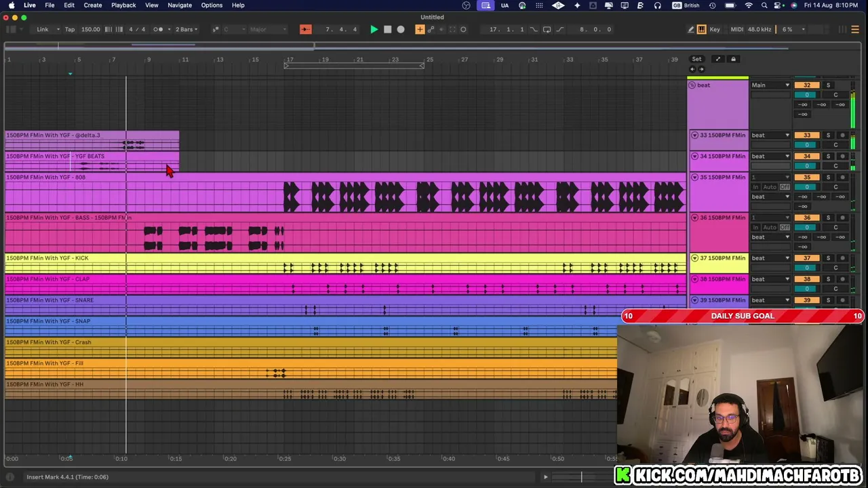Open the 2 Bars quantization menu
This screenshot has height=488, width=868.
pos(186,29)
